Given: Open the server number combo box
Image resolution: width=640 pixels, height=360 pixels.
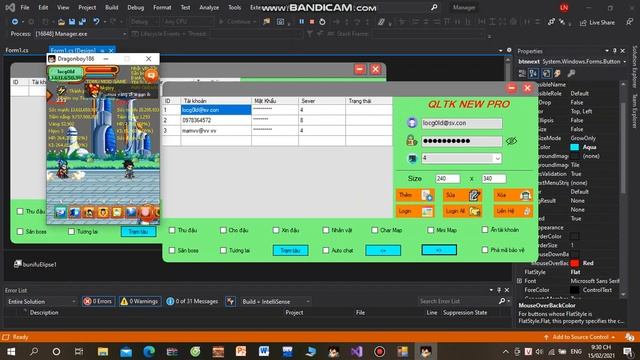Looking at the screenshot, I should click(497, 158).
